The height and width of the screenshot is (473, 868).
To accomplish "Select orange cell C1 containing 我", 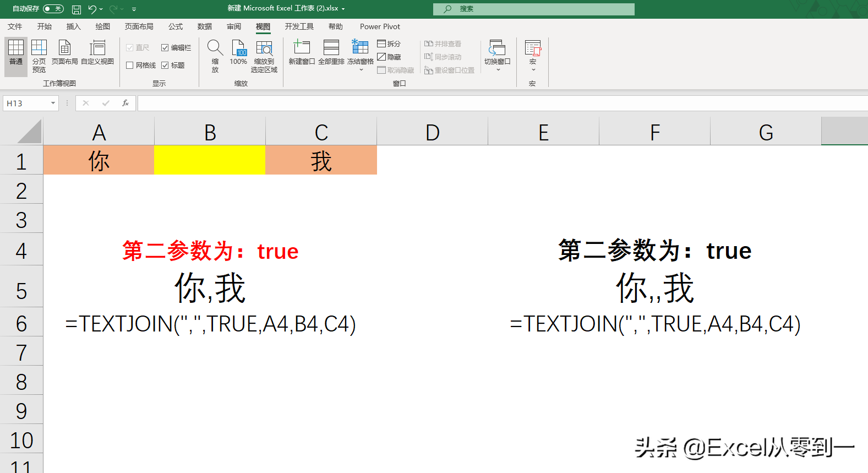I will (x=321, y=160).
